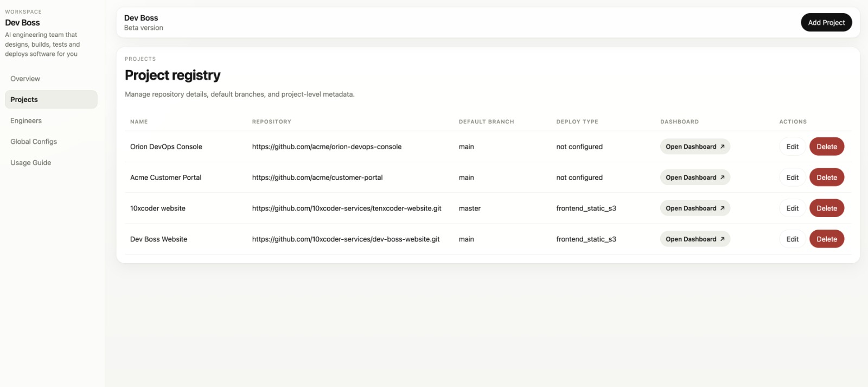This screenshot has width=868, height=387.
Task: Click the dev-boss-website.git repository URL
Action: pos(346,239)
